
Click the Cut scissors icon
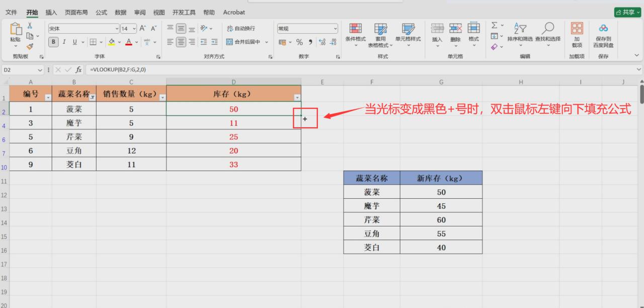pos(30,25)
